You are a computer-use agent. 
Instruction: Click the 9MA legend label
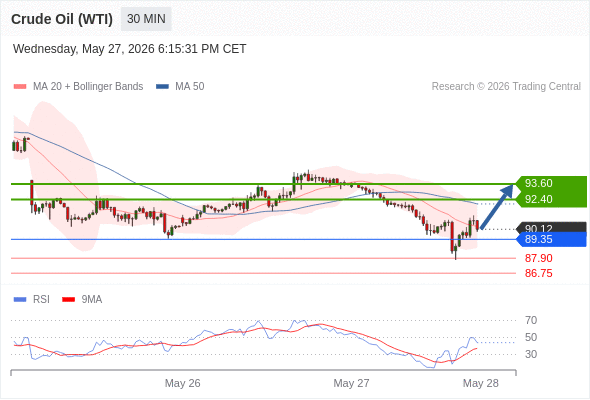pyautogui.click(x=92, y=300)
